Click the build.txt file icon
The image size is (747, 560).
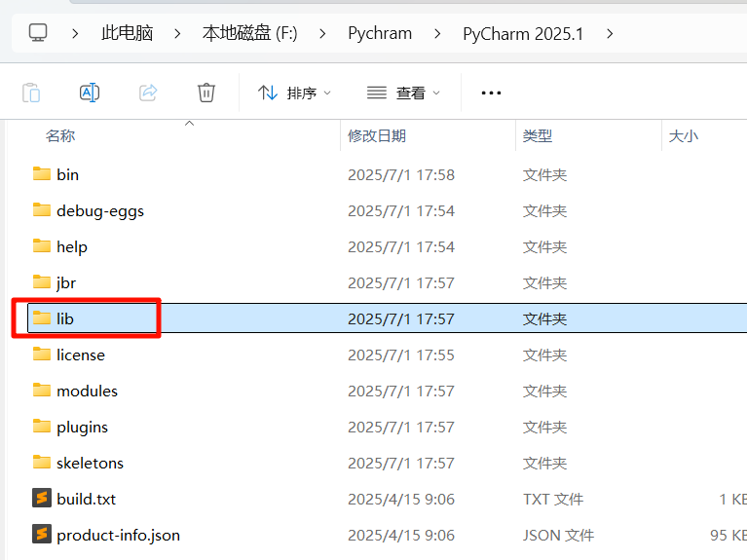coord(42,498)
